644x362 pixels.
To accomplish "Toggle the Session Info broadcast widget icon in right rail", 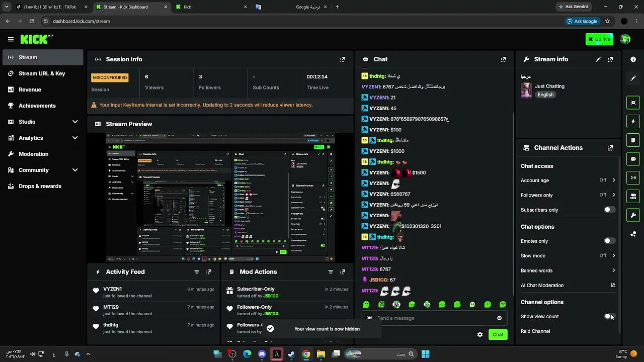I will coord(633,177).
